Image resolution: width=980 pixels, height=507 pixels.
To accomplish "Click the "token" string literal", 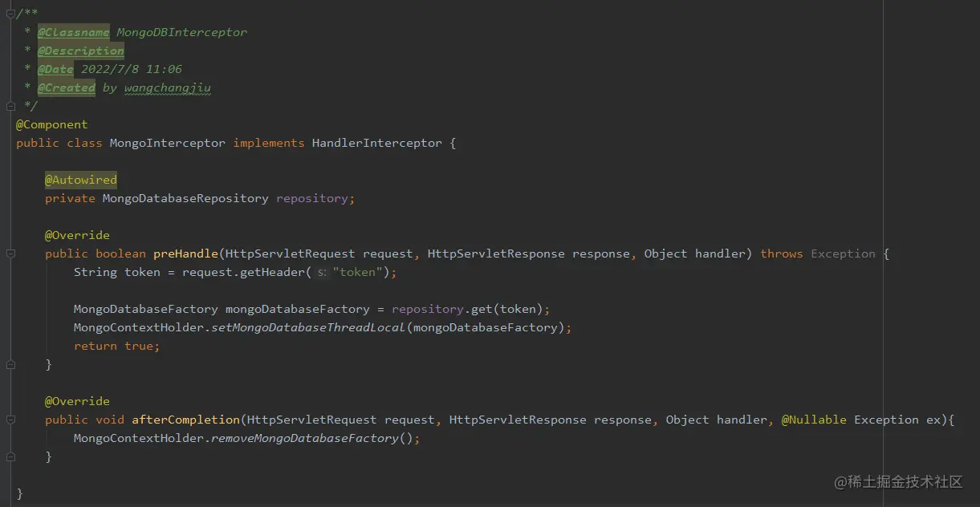I will point(358,272).
